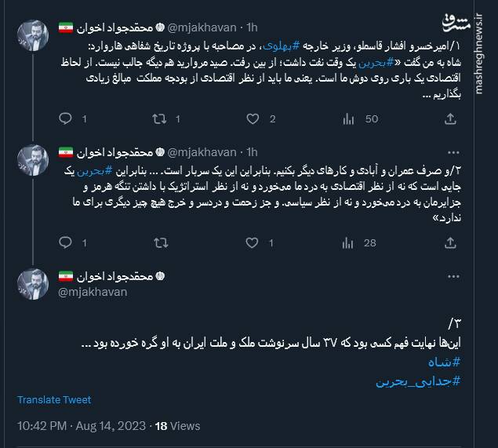Like the second tweet in thread
498x448 pixels.
coord(253,242)
